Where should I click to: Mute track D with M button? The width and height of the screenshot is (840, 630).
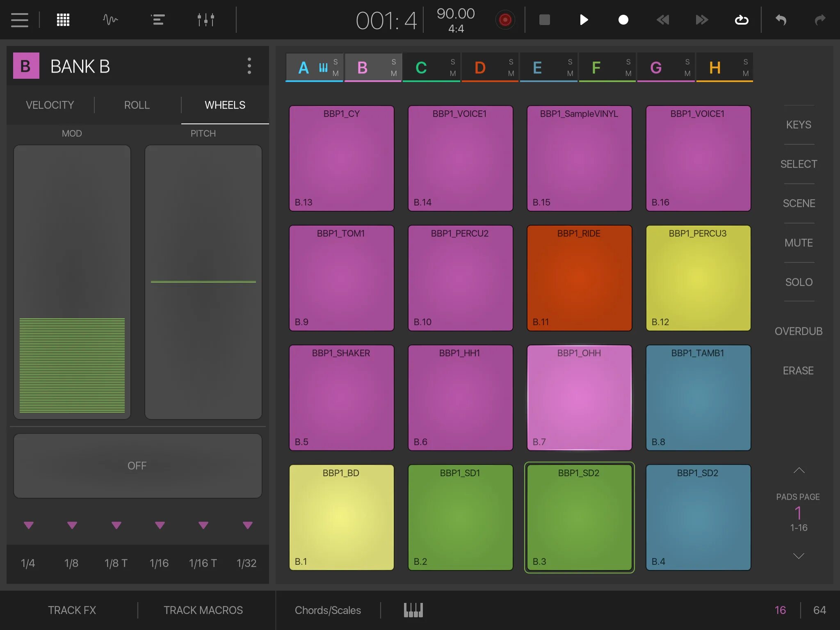511,73
